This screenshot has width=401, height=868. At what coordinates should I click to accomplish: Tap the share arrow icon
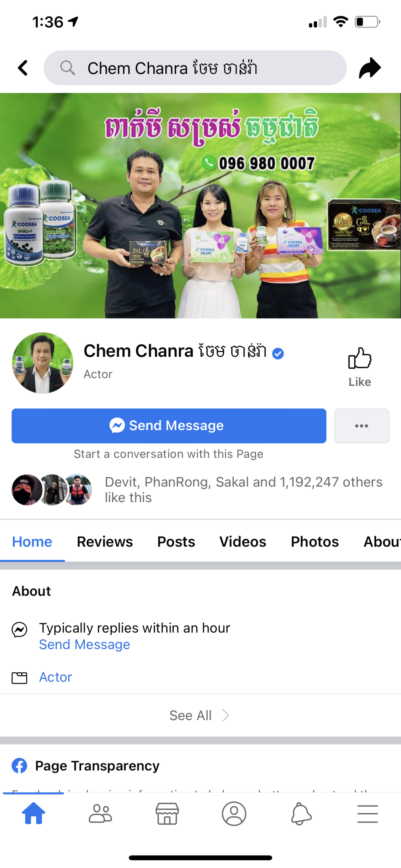pos(370,68)
